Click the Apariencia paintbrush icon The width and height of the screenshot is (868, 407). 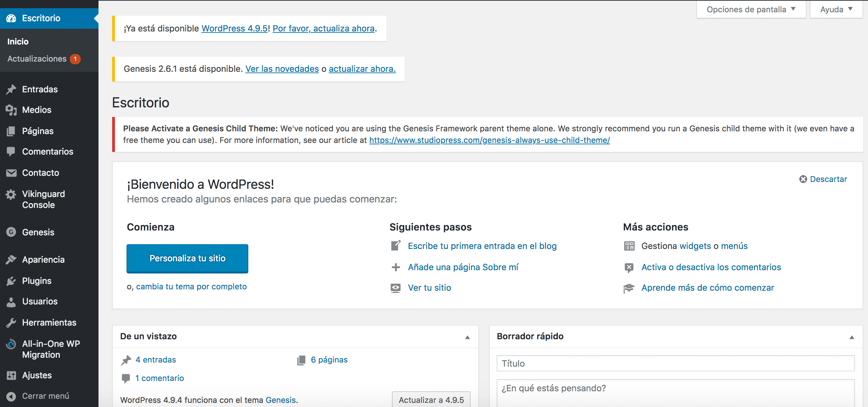(x=11, y=260)
